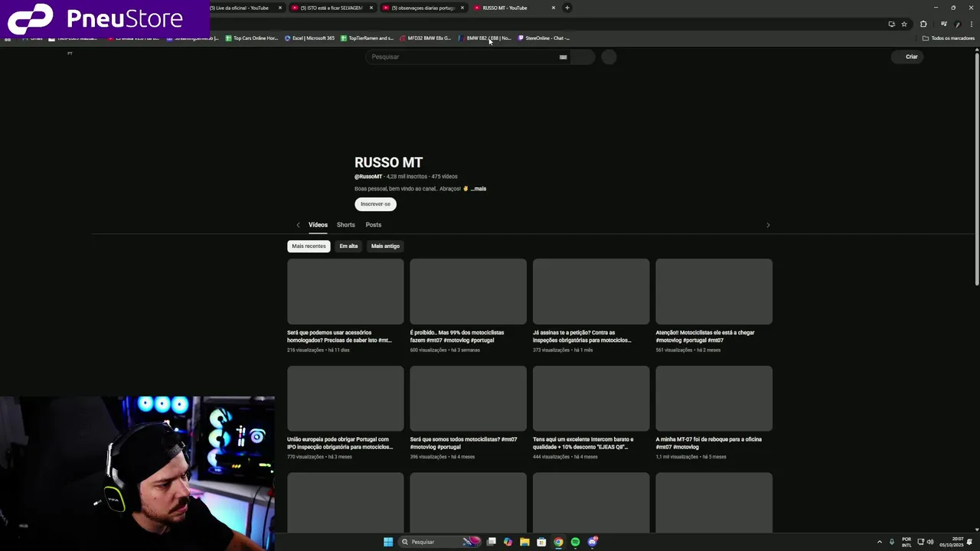The height and width of the screenshot is (551, 980).
Task: Open Copilot from the taskbar
Action: pos(508,542)
